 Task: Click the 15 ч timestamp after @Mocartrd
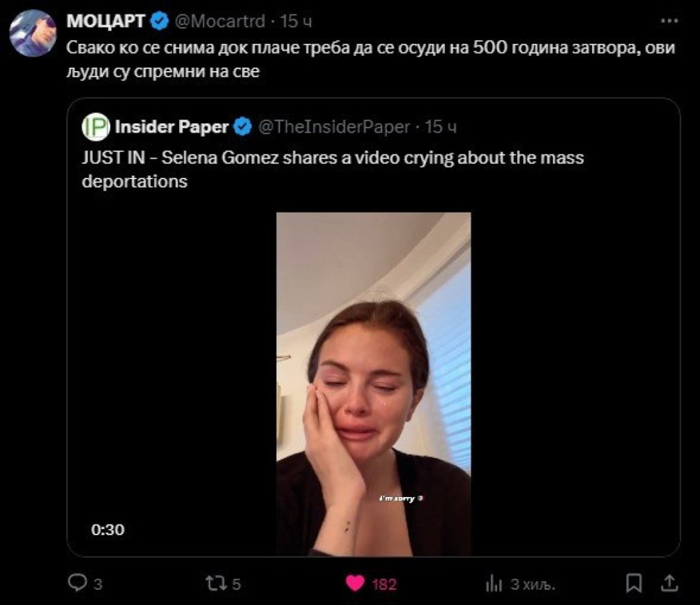click(x=296, y=21)
